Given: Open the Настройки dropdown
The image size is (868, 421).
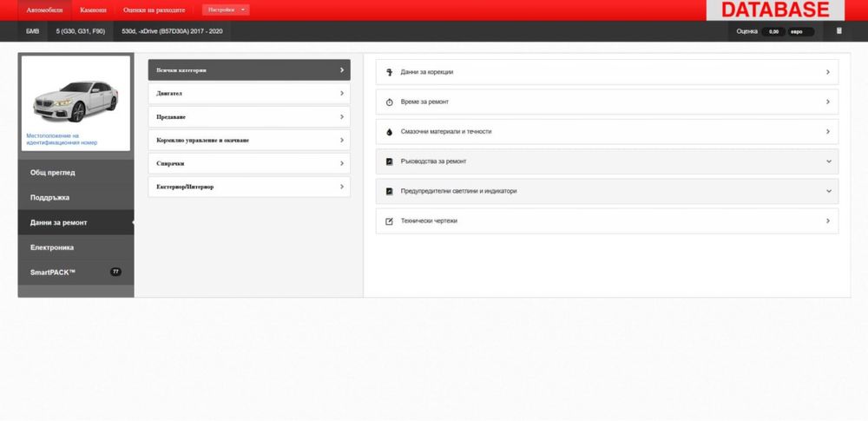Looking at the screenshot, I should (226, 10).
